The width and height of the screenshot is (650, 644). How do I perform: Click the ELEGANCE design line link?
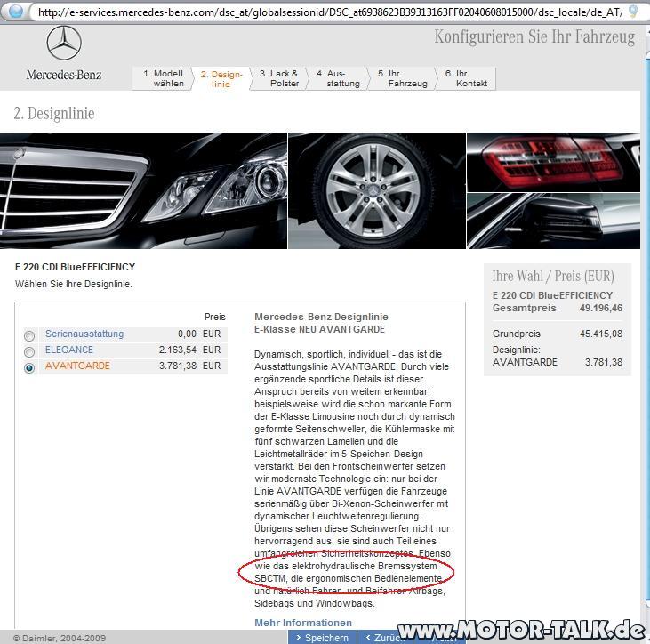(68, 350)
